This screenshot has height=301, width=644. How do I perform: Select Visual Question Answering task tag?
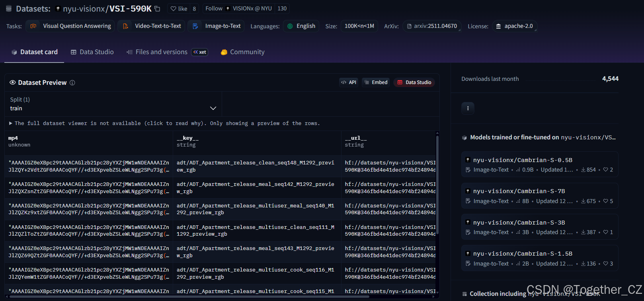coord(70,26)
